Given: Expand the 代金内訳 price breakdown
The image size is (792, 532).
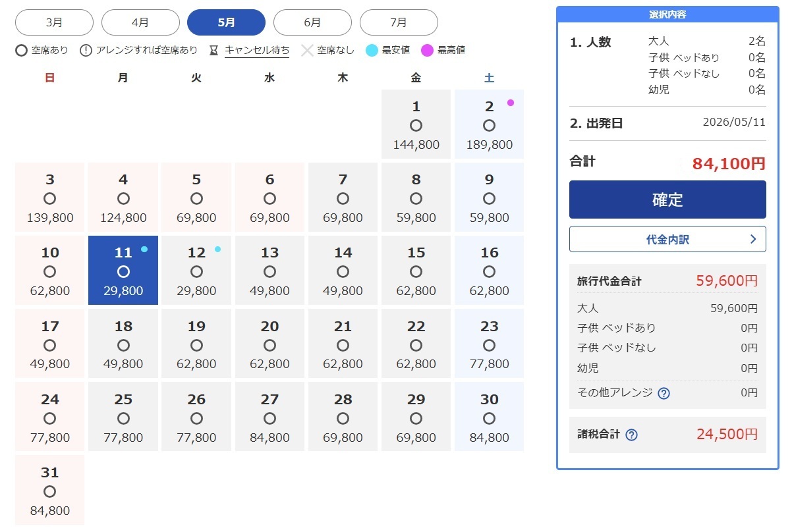Looking at the screenshot, I should click(x=667, y=239).
